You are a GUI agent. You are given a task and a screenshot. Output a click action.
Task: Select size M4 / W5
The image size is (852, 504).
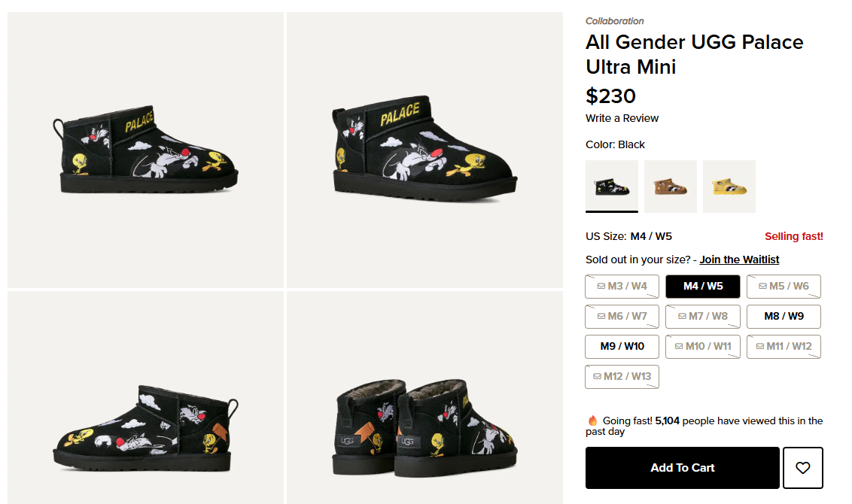pos(703,287)
